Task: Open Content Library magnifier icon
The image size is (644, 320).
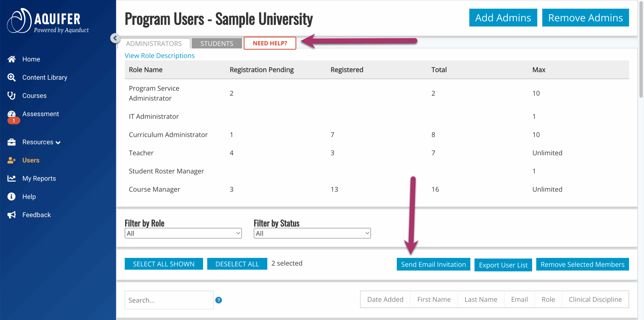Action: click(11, 77)
